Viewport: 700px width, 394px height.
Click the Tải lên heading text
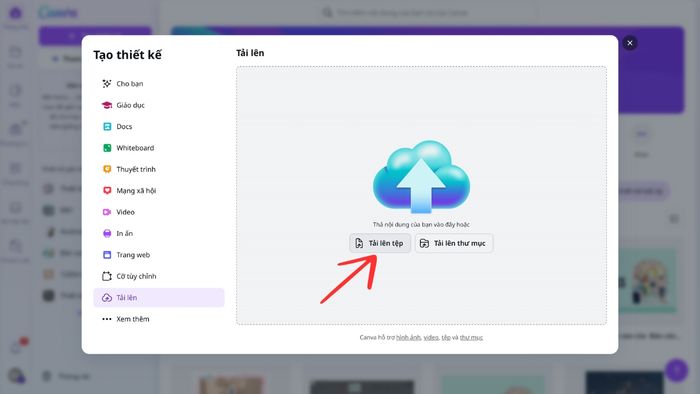pyautogui.click(x=250, y=53)
